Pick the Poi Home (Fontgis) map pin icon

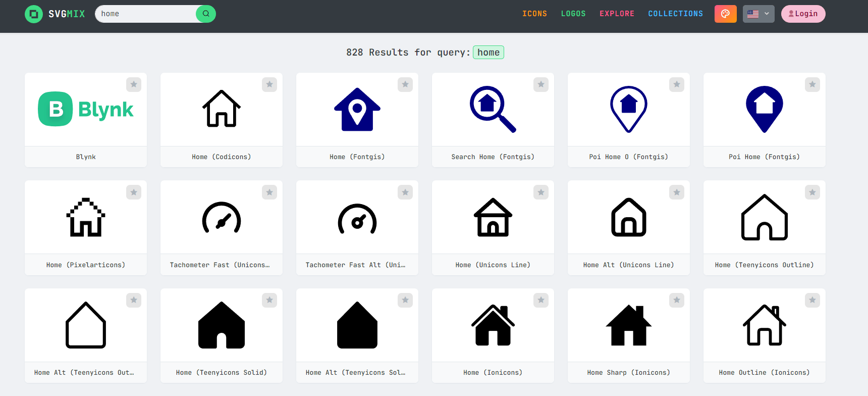tap(764, 109)
